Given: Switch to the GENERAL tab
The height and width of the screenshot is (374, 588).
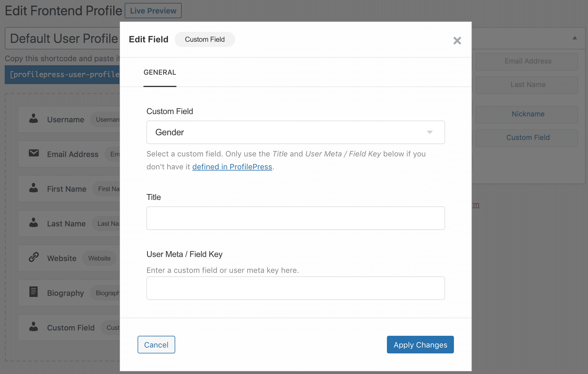Looking at the screenshot, I should tap(160, 72).
